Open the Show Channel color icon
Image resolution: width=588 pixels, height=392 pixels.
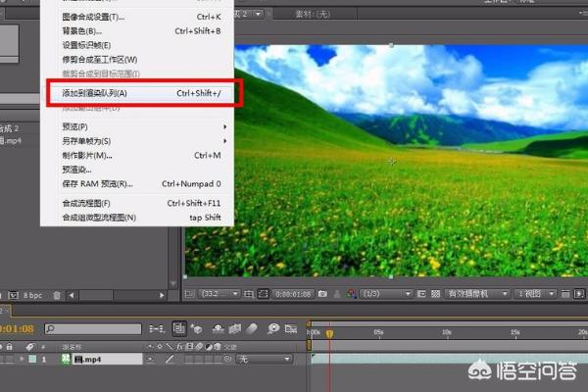(x=352, y=294)
